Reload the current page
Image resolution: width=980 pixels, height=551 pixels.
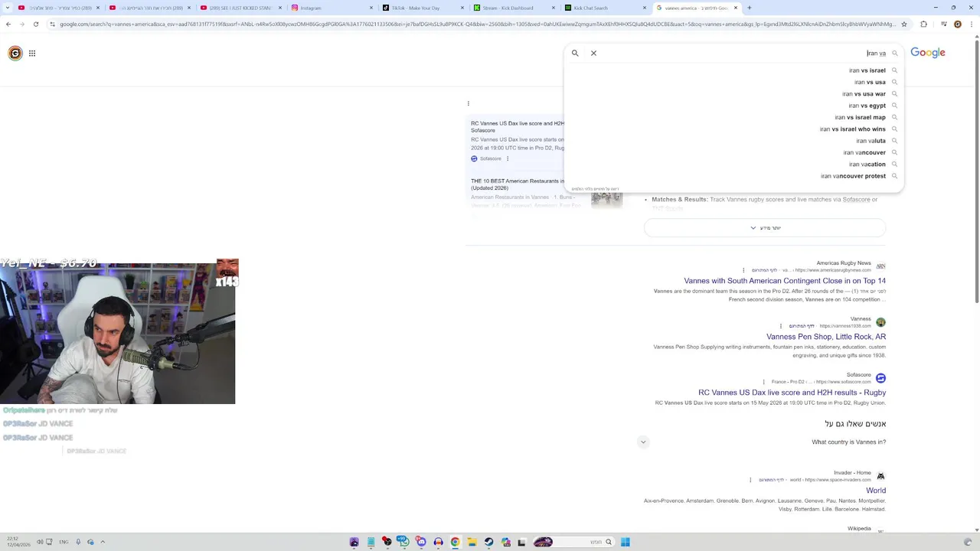coord(36,24)
